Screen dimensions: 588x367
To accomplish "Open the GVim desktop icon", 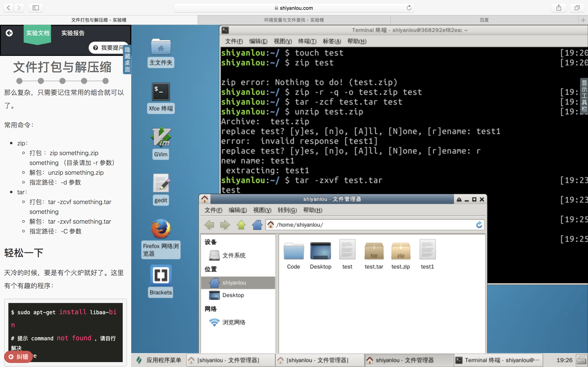I will pos(161,137).
